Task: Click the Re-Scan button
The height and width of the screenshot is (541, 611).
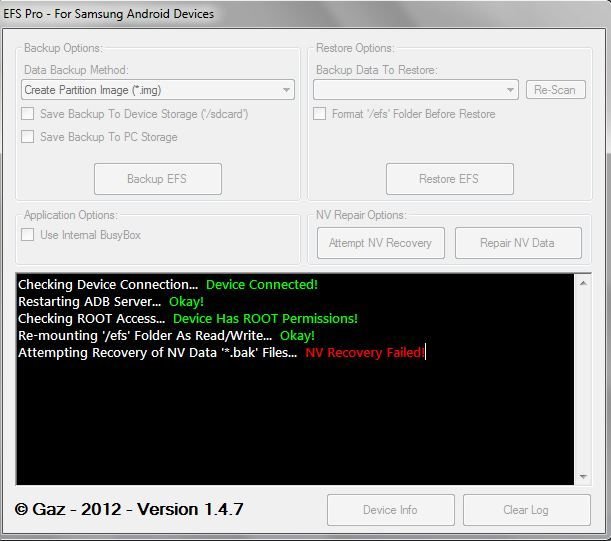Action: (x=556, y=90)
